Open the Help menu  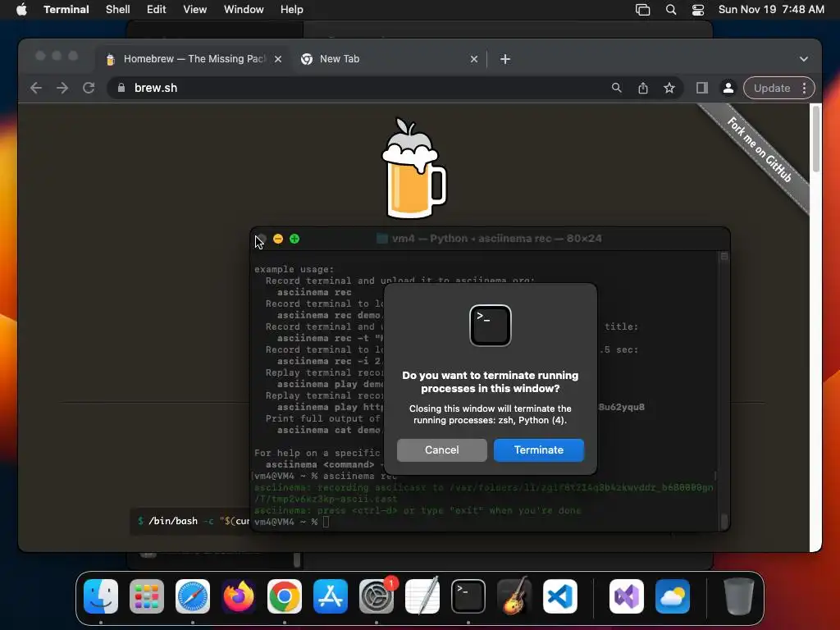pyautogui.click(x=291, y=9)
